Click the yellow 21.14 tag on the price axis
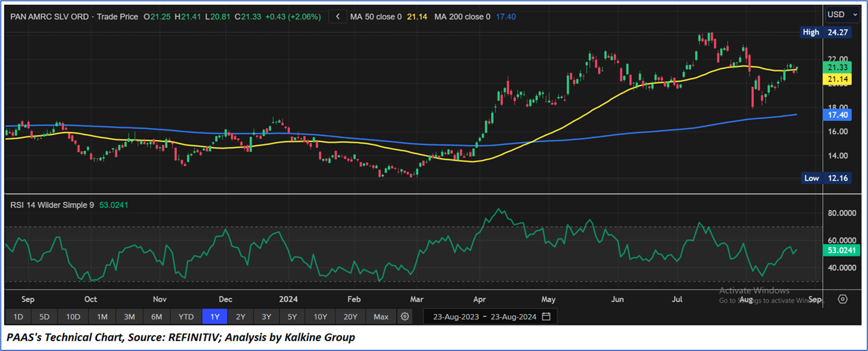Screen dimensions: 868x351 tap(838, 79)
